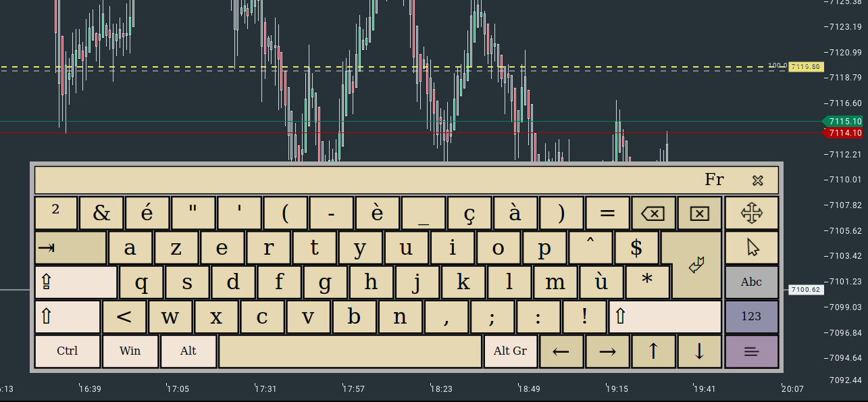Toggle the left Shift key
The width and height of the screenshot is (868, 402).
(68, 317)
